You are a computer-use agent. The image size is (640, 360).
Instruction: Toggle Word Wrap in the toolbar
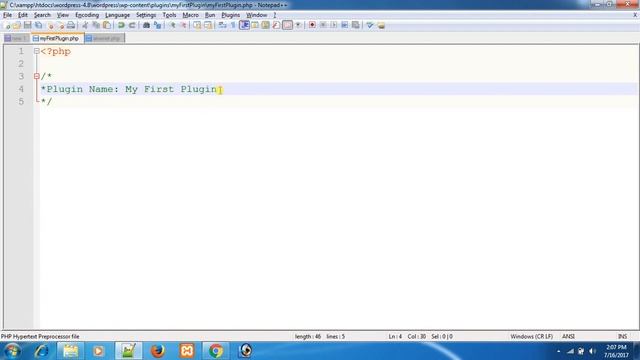click(222, 25)
